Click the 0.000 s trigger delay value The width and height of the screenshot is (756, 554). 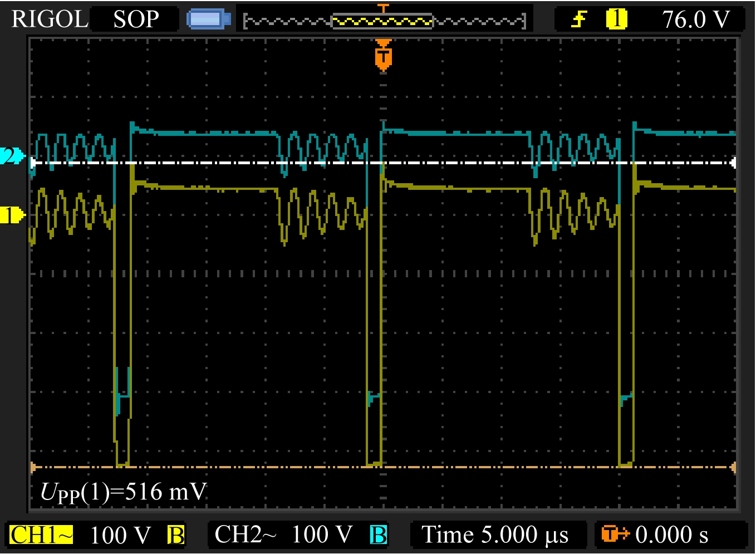[672, 535]
